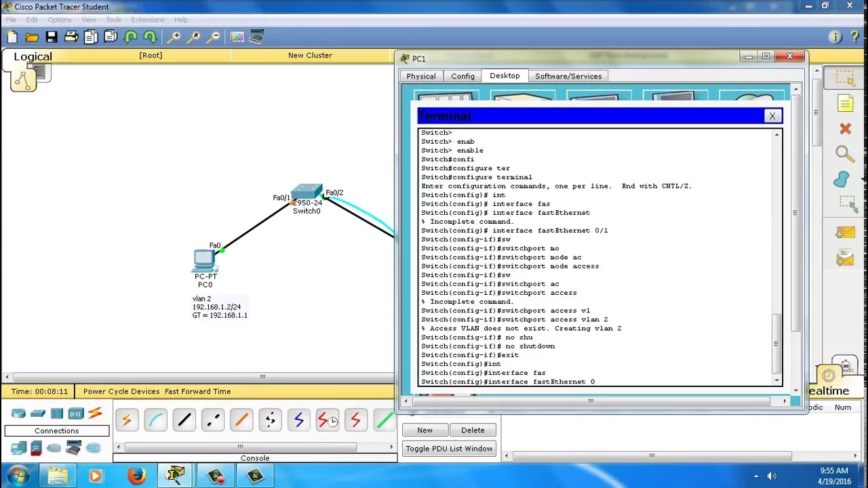Click the Power Cycle Devices button

[x=121, y=391]
